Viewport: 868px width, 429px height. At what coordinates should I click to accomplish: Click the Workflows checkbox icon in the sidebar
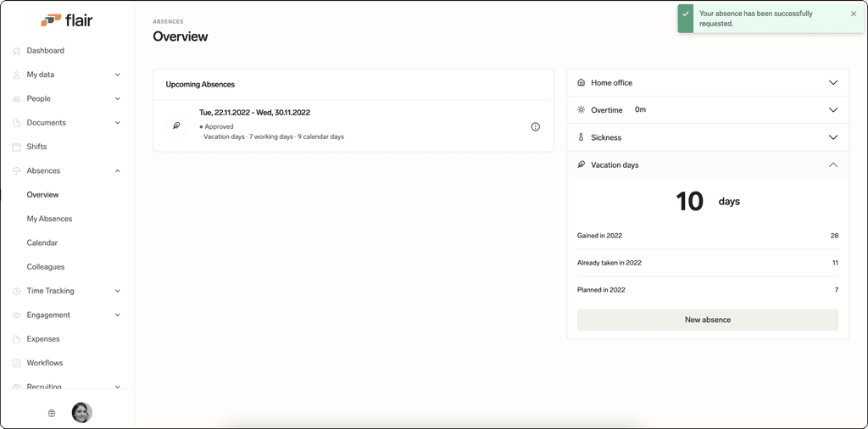[x=16, y=364]
